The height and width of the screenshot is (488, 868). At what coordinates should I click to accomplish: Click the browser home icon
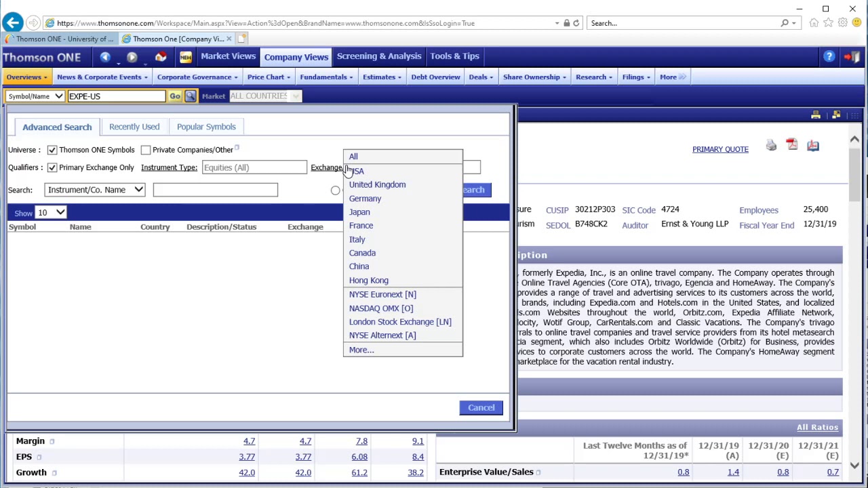(x=814, y=23)
